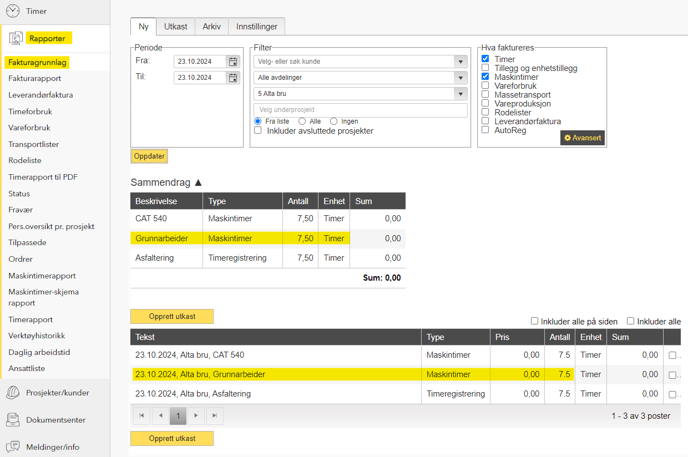Open Dokumentsenter icon in sidebar
The height and width of the screenshot is (457, 688).
[13, 420]
